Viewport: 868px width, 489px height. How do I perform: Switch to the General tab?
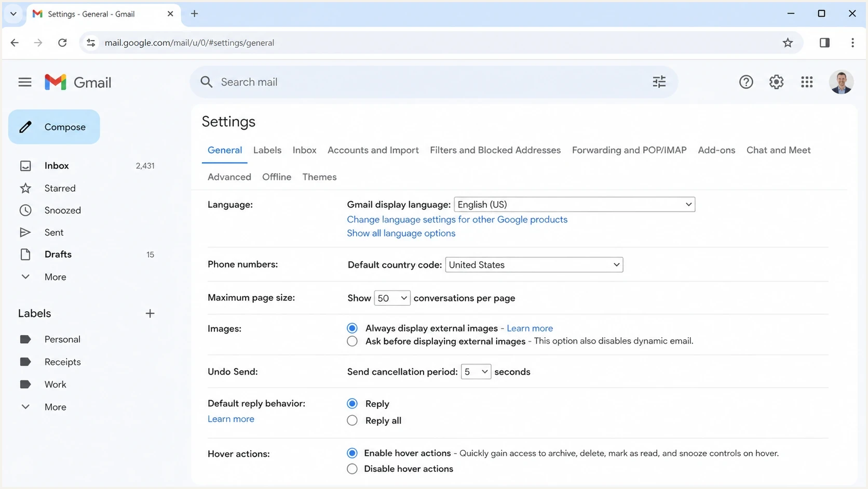(x=225, y=150)
